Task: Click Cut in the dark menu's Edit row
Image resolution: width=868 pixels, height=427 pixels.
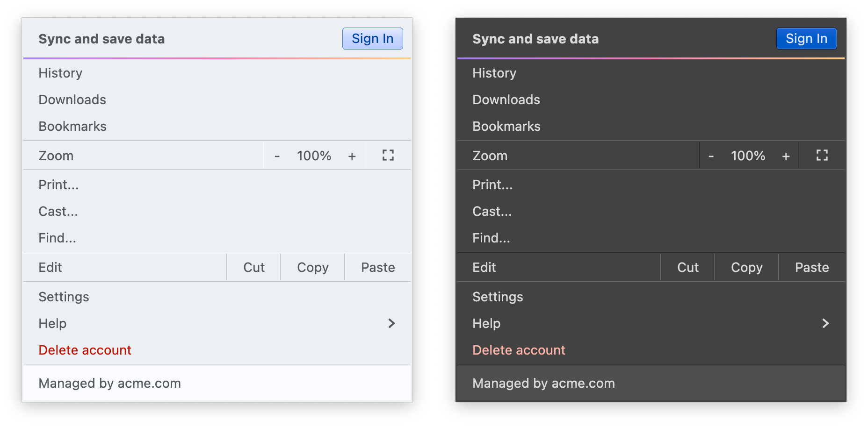Action: 688,267
